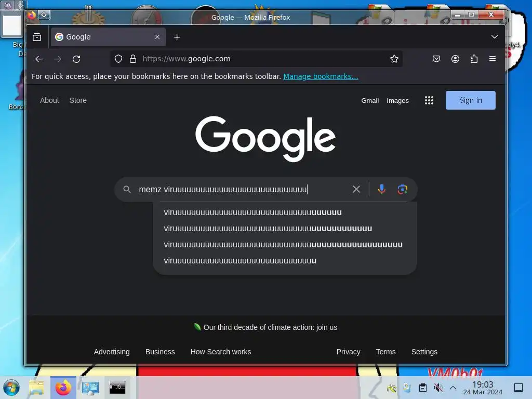Open the Terms footer link
Image resolution: width=532 pixels, height=399 pixels.
pos(386,352)
